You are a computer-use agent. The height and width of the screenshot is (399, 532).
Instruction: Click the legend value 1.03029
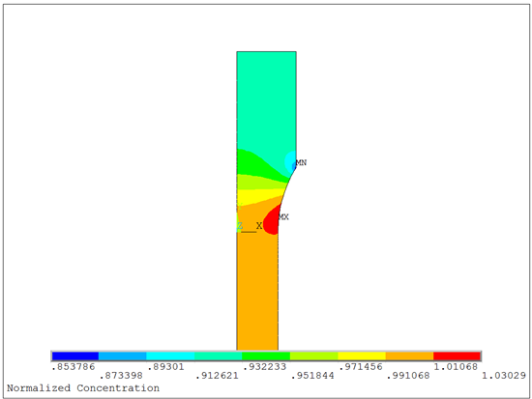tap(504, 376)
